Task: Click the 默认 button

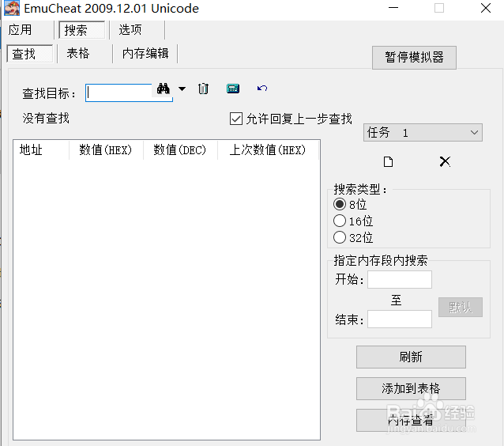Action: pyautogui.click(x=461, y=308)
